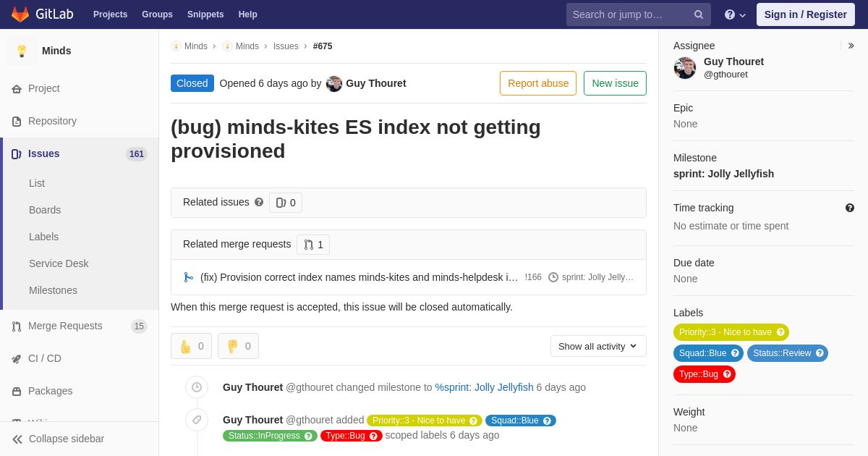Image resolution: width=868 pixels, height=456 pixels.
Task: Click the thumbs down emoji button
Action: (x=238, y=346)
